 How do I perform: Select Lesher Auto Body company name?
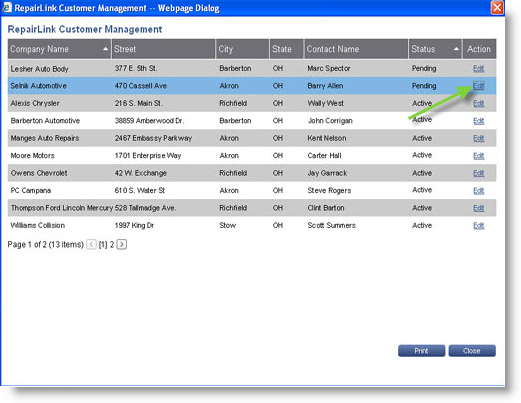(39, 69)
